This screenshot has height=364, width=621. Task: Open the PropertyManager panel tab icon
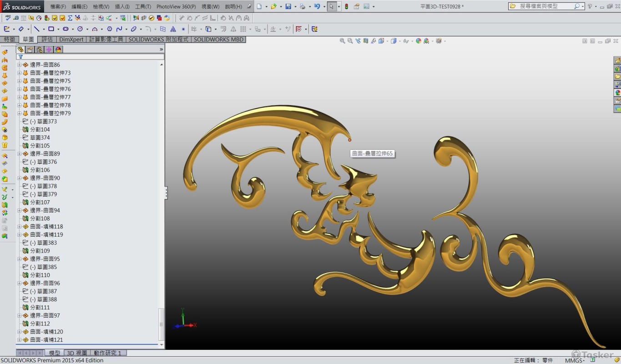click(30, 50)
